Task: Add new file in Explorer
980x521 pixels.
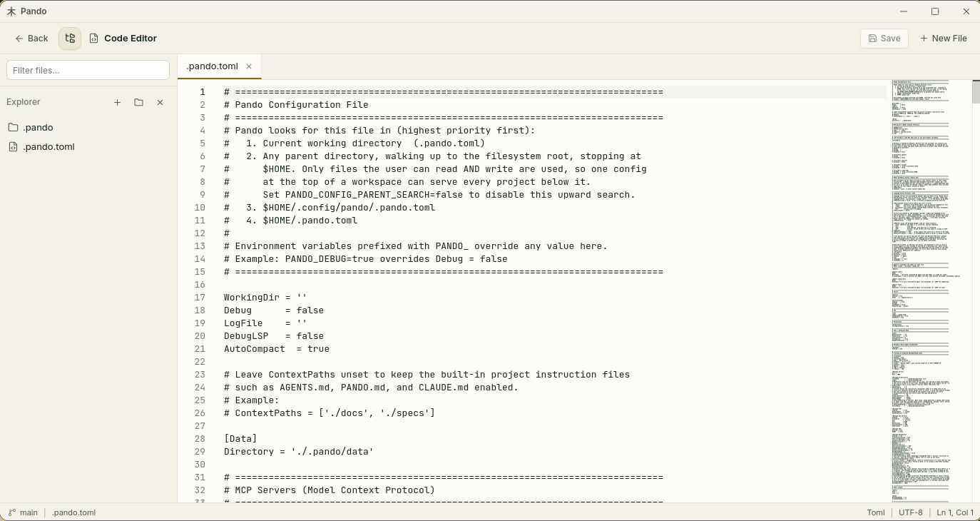Action: [117, 102]
